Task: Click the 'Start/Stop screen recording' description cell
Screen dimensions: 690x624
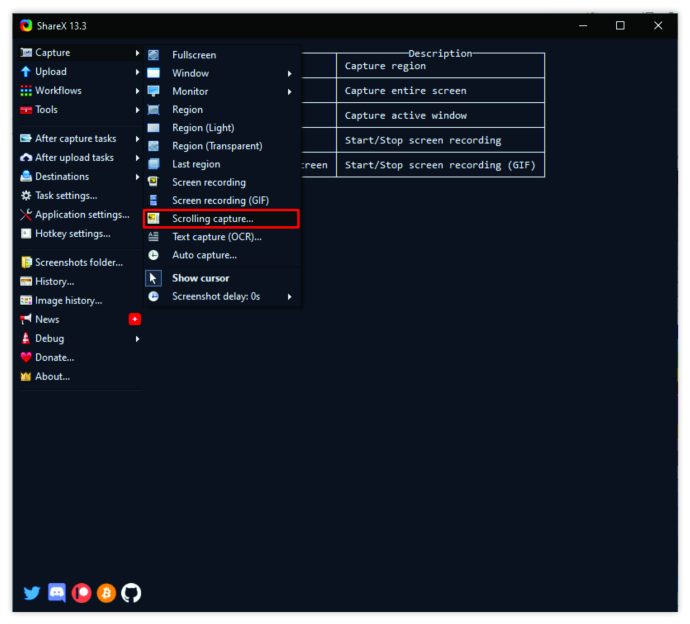Action: (440, 140)
